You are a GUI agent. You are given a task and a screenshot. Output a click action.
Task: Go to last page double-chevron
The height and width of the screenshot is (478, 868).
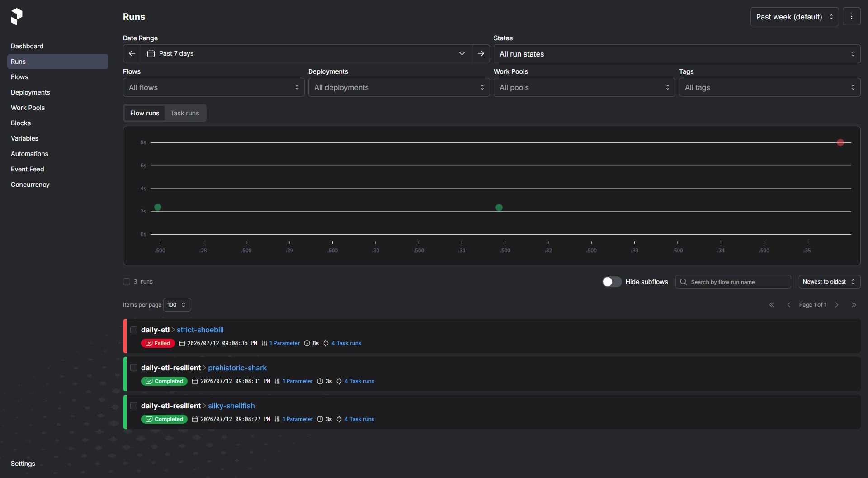coord(854,305)
